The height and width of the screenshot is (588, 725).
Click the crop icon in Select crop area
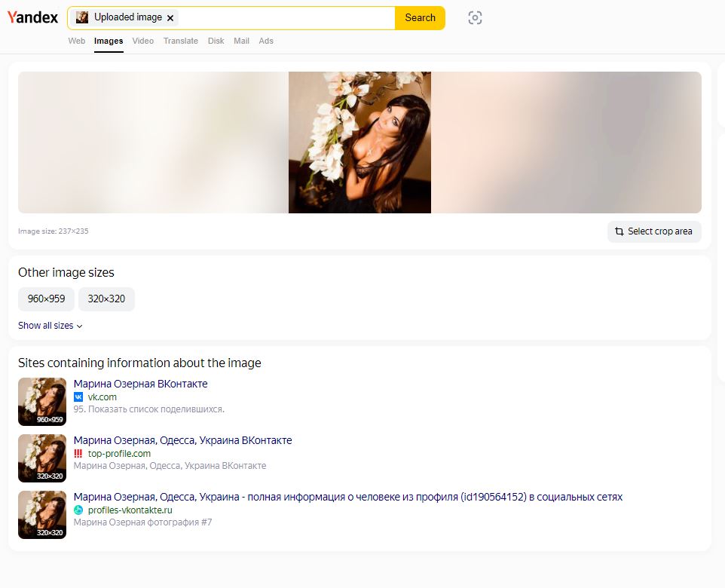[x=619, y=231]
